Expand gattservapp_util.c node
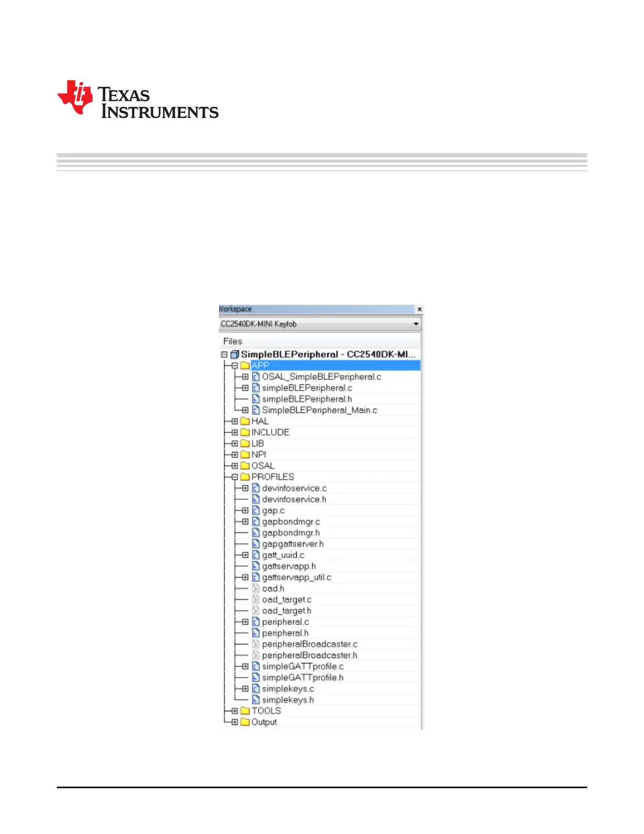The image size is (644, 834). pos(245,577)
